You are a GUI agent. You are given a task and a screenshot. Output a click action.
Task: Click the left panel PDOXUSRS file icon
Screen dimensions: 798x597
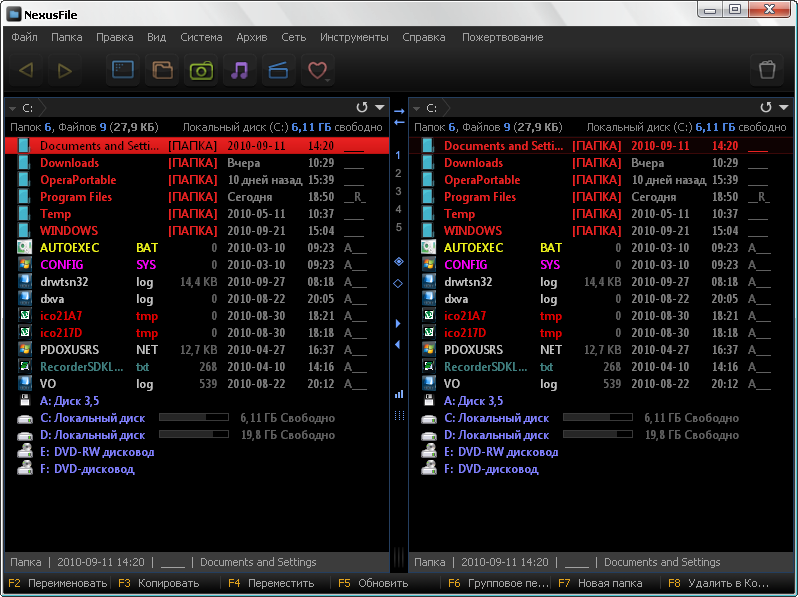coord(24,350)
